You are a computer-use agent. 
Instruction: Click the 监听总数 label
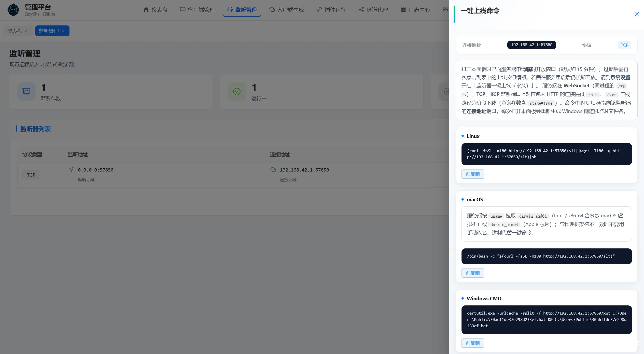pyautogui.click(x=51, y=98)
